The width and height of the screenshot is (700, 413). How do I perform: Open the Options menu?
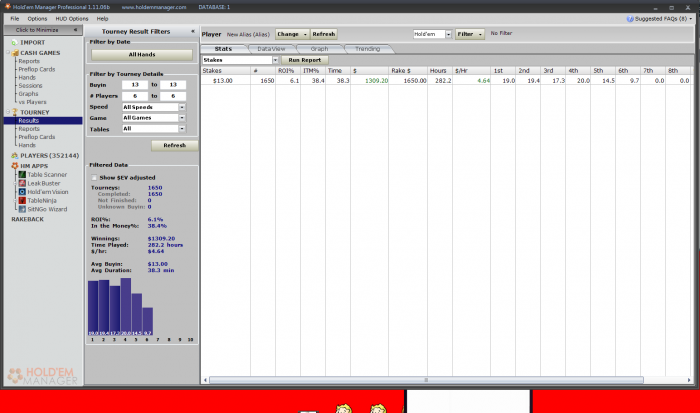click(x=37, y=19)
